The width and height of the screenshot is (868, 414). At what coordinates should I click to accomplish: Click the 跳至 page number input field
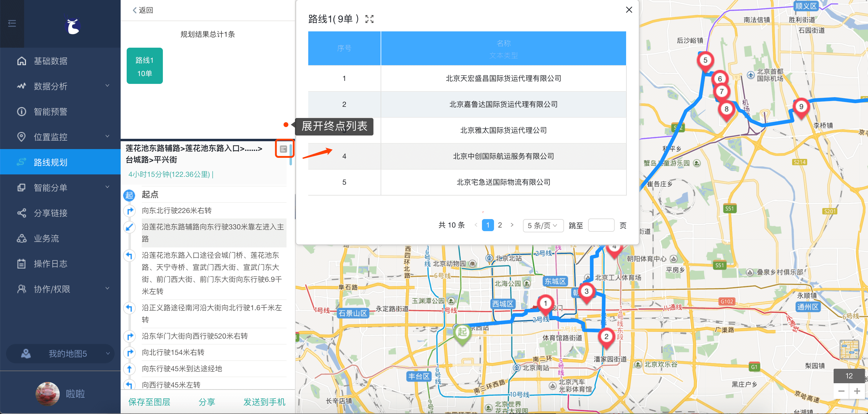(601, 225)
